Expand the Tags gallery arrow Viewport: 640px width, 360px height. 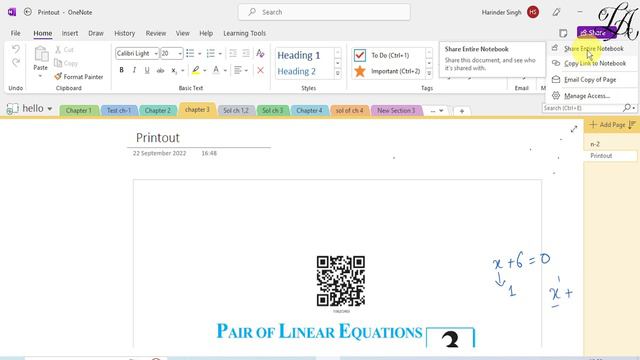coord(429,73)
